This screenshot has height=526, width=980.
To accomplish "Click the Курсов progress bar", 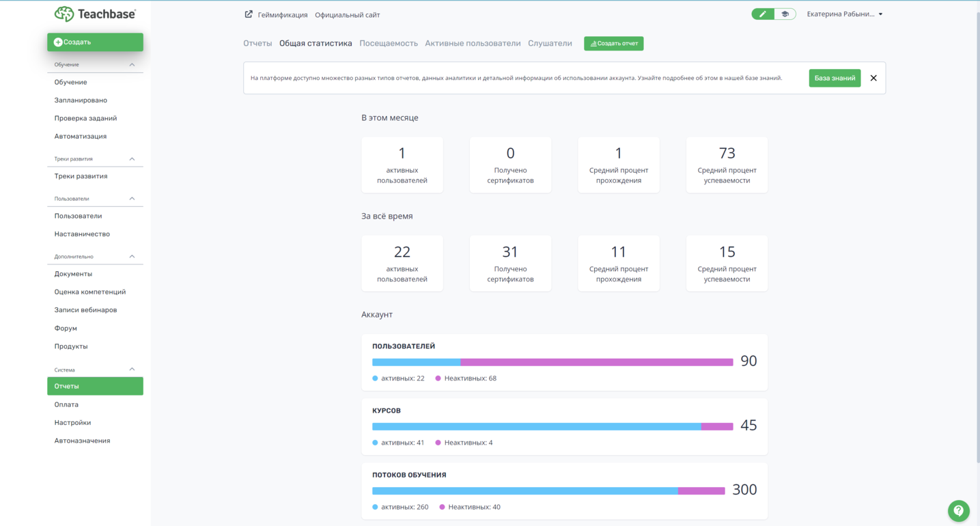I will coord(552,426).
